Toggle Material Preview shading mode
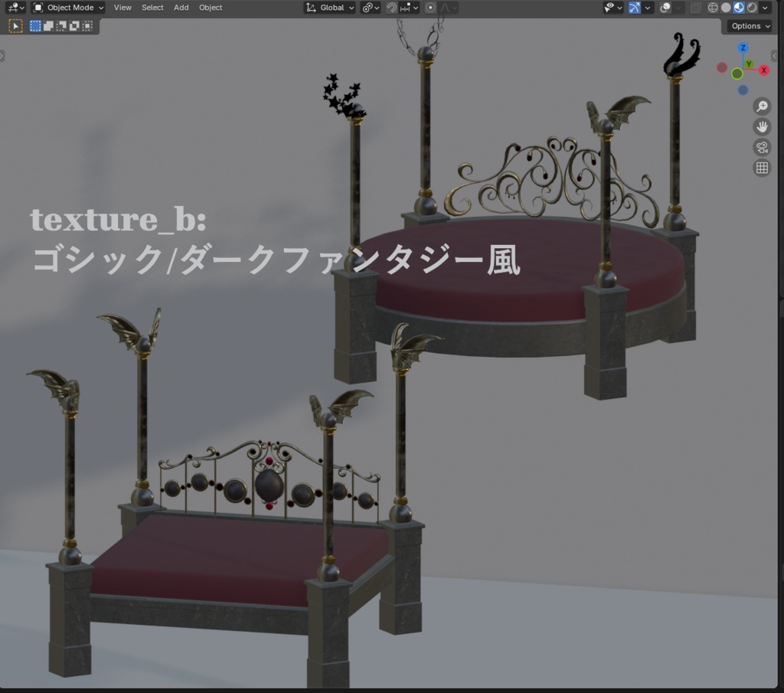 (x=737, y=8)
